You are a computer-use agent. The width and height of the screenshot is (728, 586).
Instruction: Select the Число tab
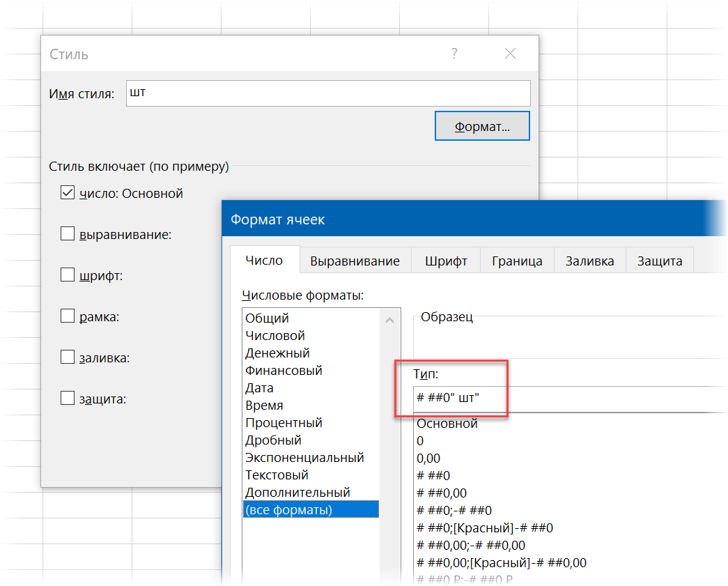264,261
